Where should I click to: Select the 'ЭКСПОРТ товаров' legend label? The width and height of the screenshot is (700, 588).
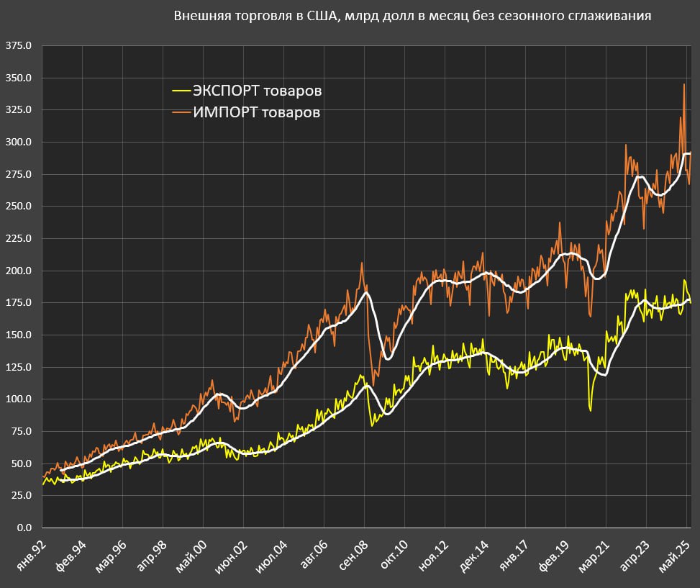(257, 91)
